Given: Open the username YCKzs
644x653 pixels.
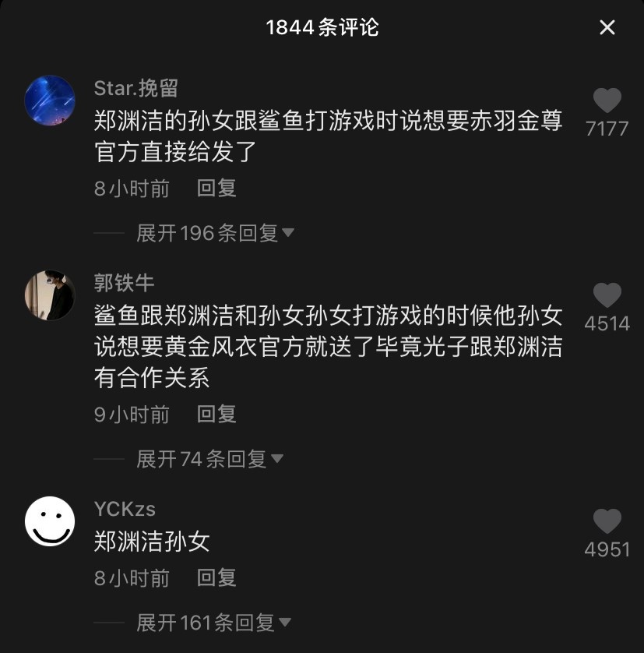Looking at the screenshot, I should click(x=125, y=509).
